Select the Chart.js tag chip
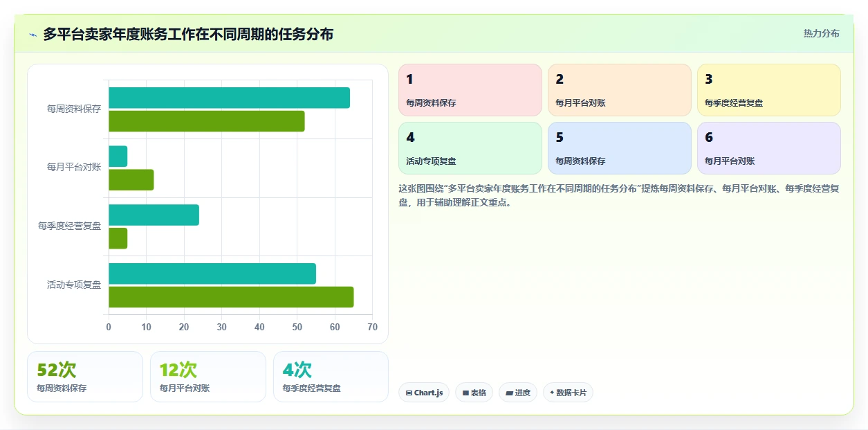 [424, 393]
